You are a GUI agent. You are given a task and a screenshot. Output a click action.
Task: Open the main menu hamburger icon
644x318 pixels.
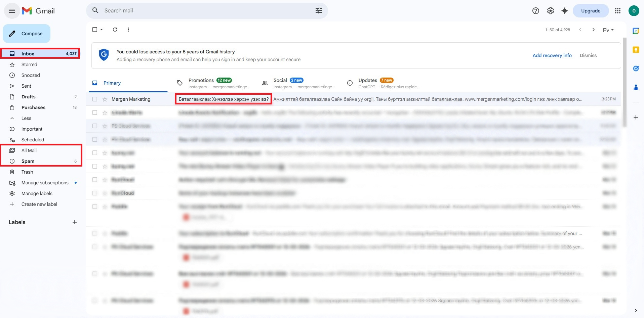[12, 11]
